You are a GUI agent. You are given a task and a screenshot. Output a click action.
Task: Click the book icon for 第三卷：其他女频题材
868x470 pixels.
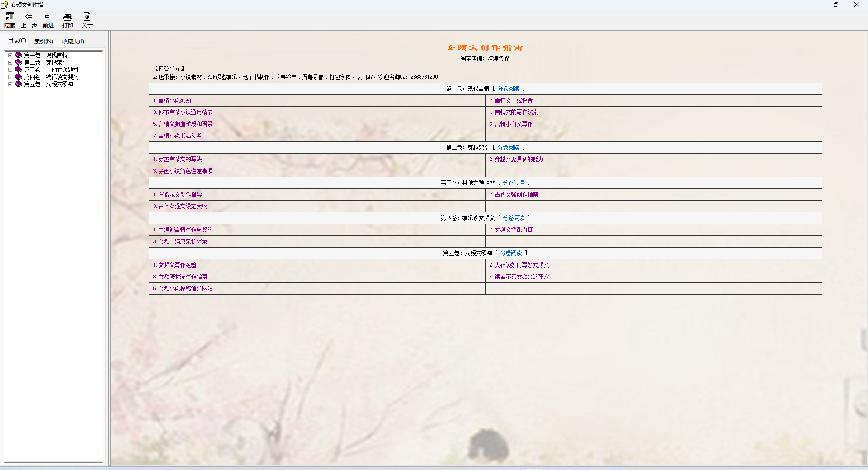[19, 70]
